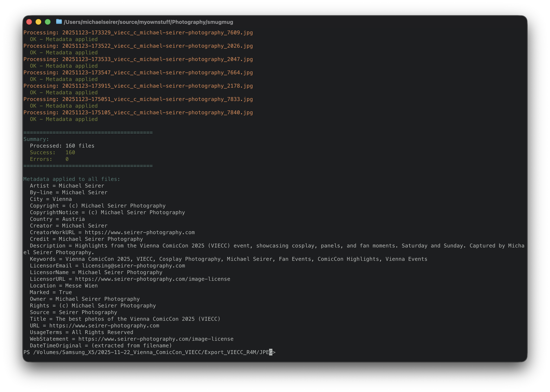This screenshot has height=392, width=550.
Task: Open the LicensorURL image-license link
Action: click(152, 279)
